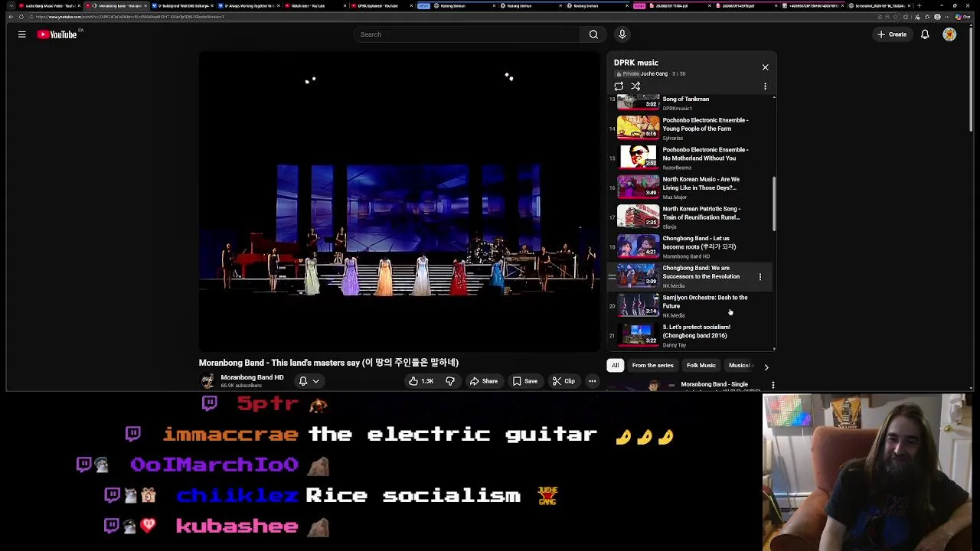Select the All filter chip
Viewport: 980px width, 551px height.
(615, 366)
